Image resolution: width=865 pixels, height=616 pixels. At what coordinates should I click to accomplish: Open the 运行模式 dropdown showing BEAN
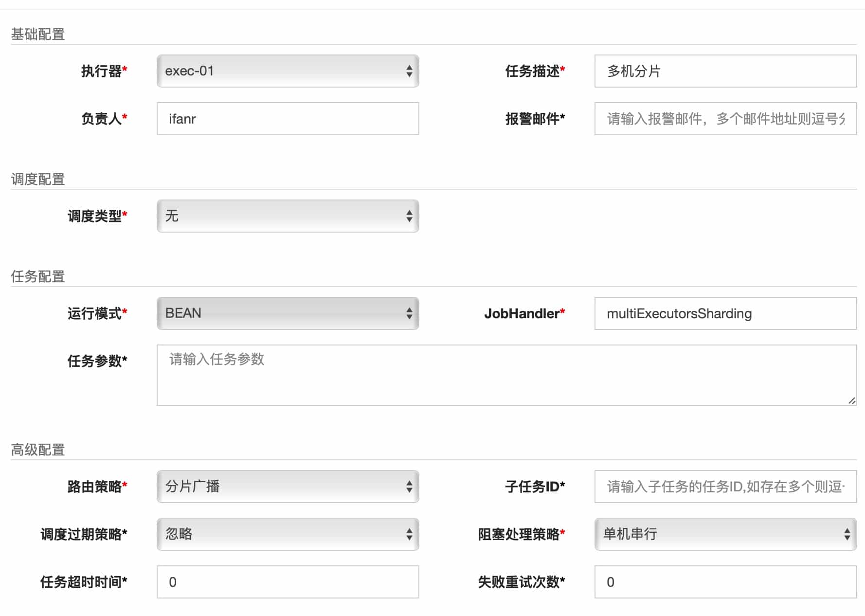[x=287, y=313]
